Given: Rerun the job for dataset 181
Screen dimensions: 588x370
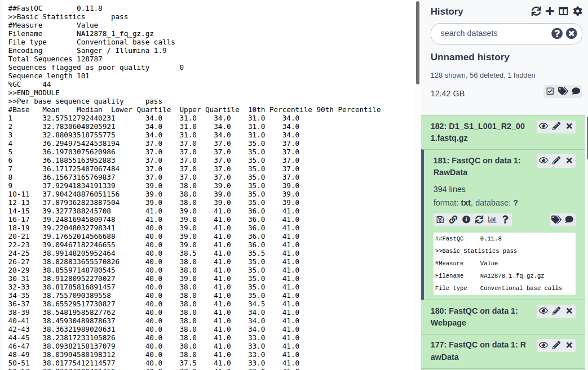Looking at the screenshot, I should pos(479,220).
